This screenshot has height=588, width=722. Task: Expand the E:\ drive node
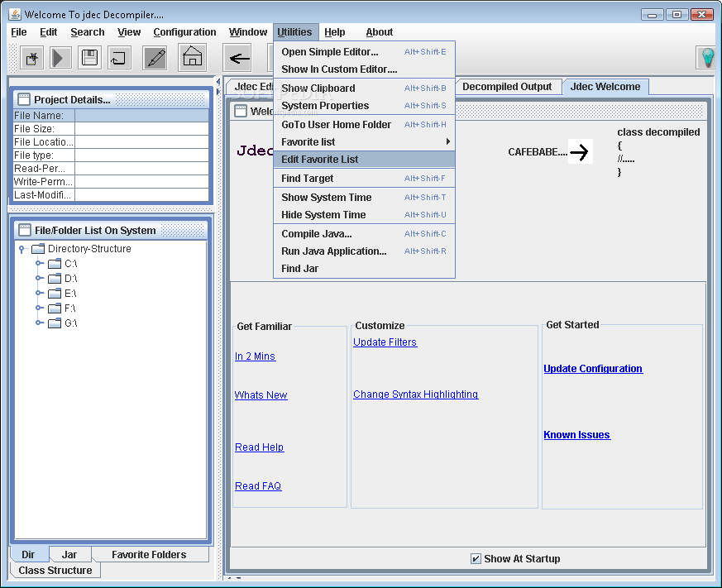39,293
